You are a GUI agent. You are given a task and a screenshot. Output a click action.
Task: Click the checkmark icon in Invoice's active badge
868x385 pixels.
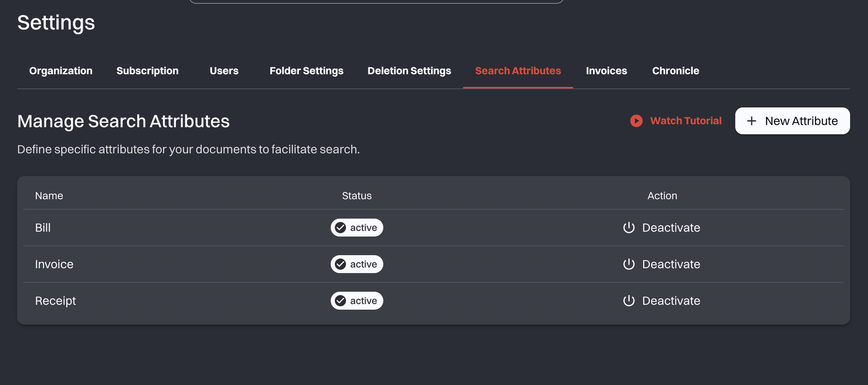340,264
